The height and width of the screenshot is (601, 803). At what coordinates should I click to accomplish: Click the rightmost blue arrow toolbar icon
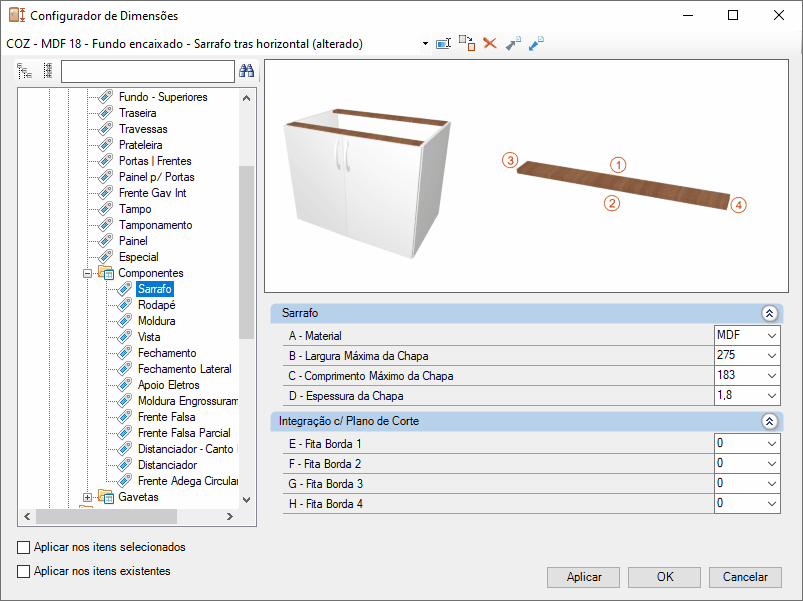[x=536, y=44]
